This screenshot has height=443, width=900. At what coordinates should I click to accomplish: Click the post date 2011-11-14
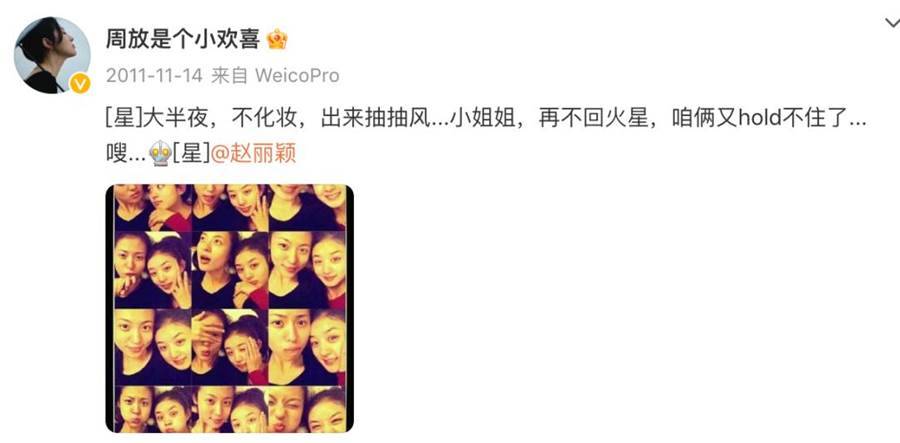154,75
